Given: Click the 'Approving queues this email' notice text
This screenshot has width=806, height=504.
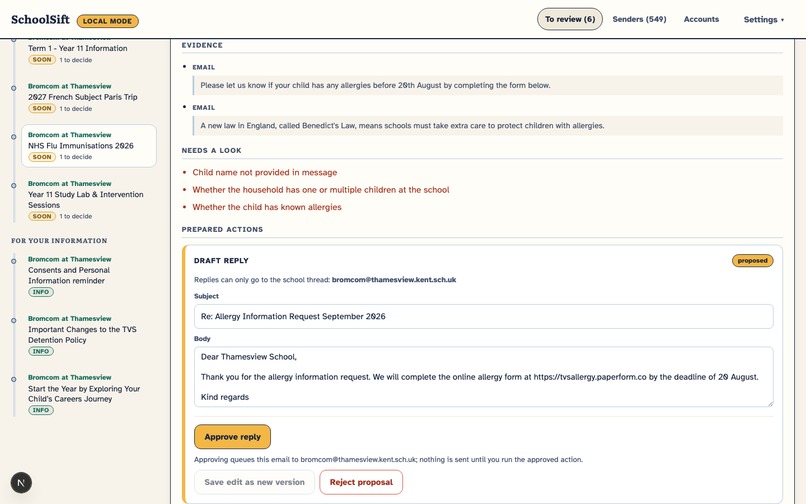Looking at the screenshot, I should click(388, 460).
